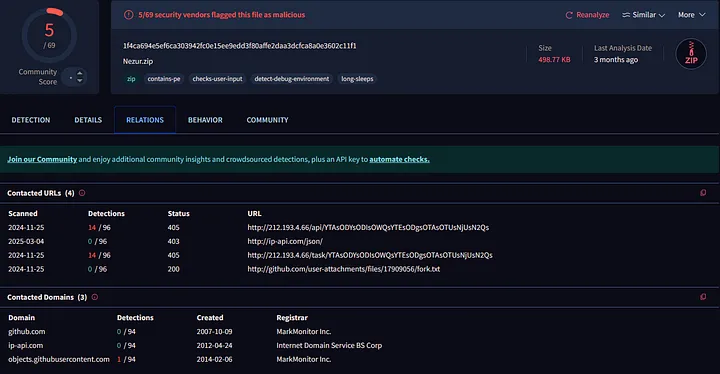Image resolution: width=720 pixels, height=374 pixels.
Task: Click the automate checks link
Action: coord(399,159)
